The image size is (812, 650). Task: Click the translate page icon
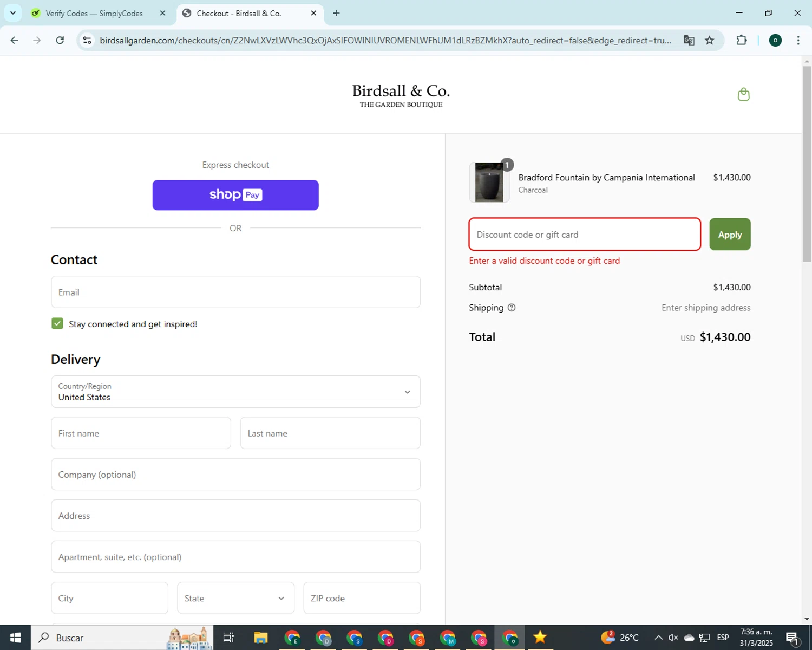click(689, 40)
